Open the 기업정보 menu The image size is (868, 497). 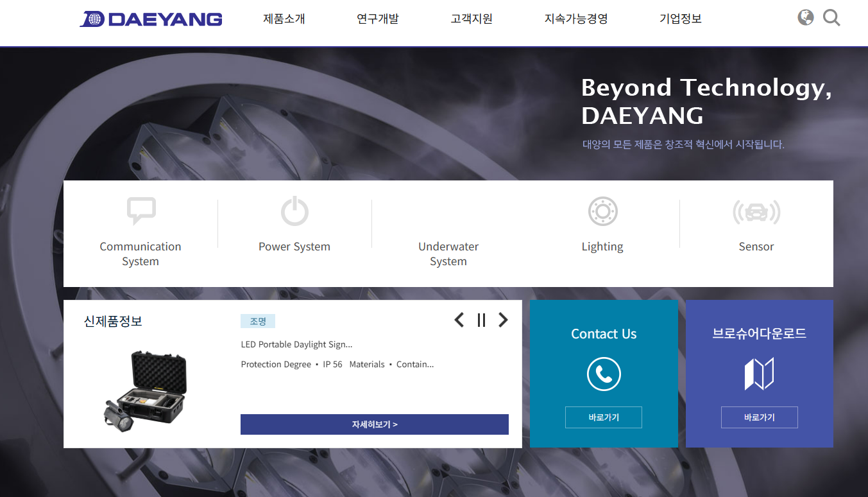click(x=681, y=19)
